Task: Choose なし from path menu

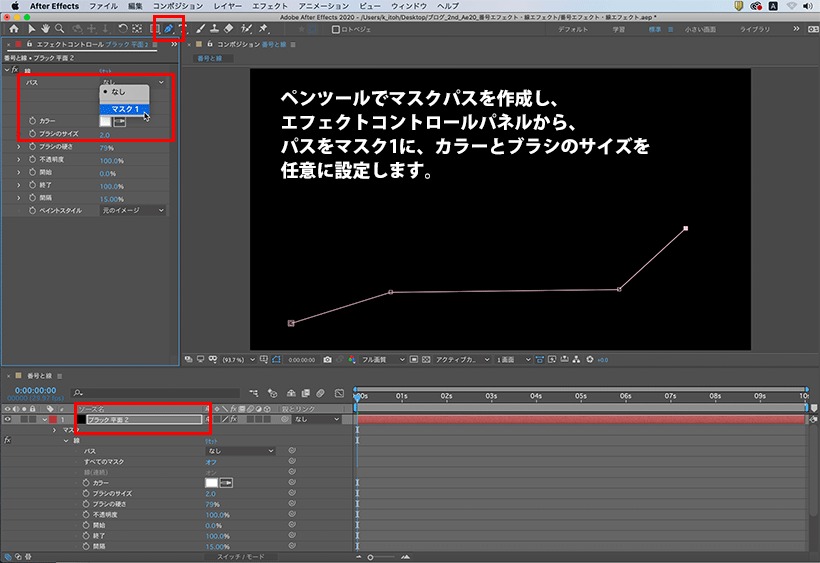Action: click(124, 92)
